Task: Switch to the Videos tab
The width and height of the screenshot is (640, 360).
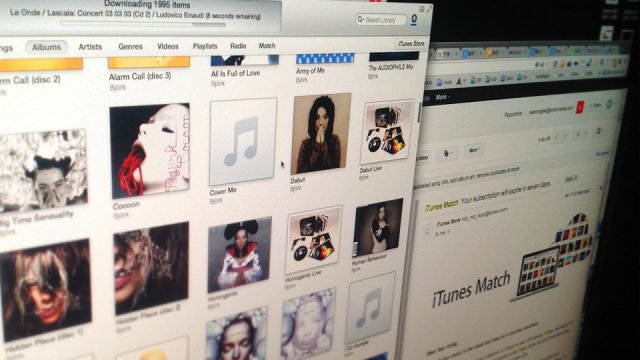Action: point(168,47)
